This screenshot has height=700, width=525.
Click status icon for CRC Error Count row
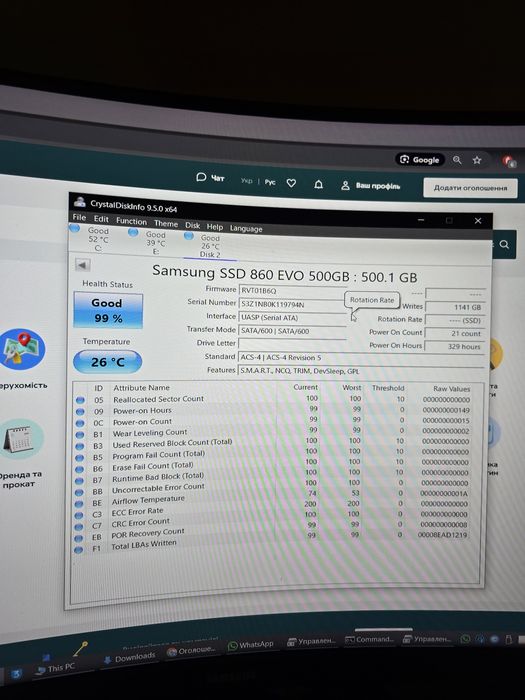79,527
